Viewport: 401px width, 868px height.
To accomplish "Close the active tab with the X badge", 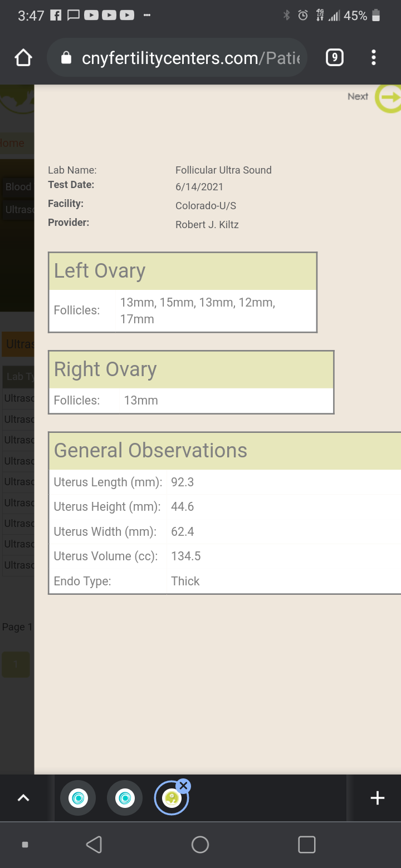I will (x=183, y=786).
